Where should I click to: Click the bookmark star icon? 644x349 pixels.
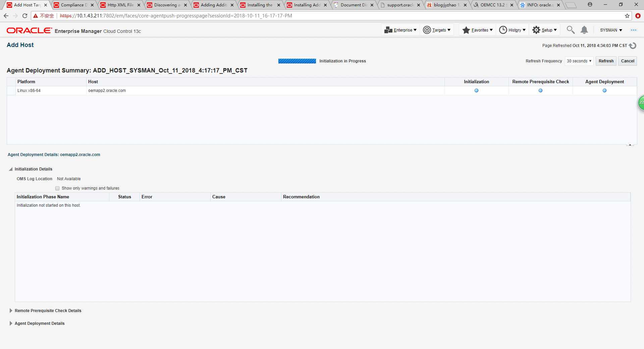[x=627, y=16]
